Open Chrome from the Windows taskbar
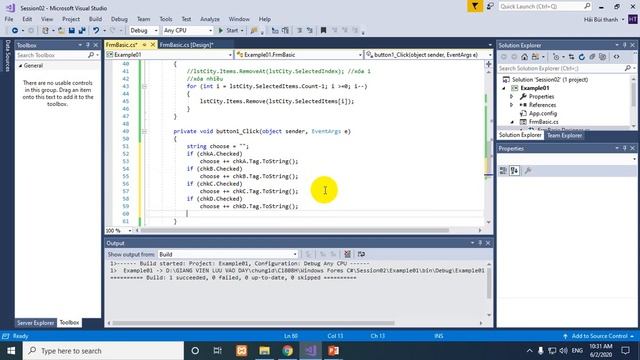 click(287, 351)
